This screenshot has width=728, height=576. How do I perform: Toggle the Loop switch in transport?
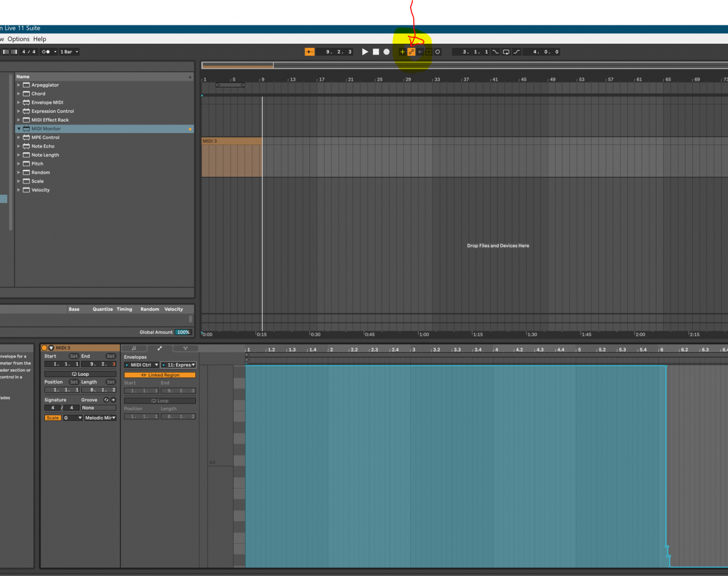506,52
